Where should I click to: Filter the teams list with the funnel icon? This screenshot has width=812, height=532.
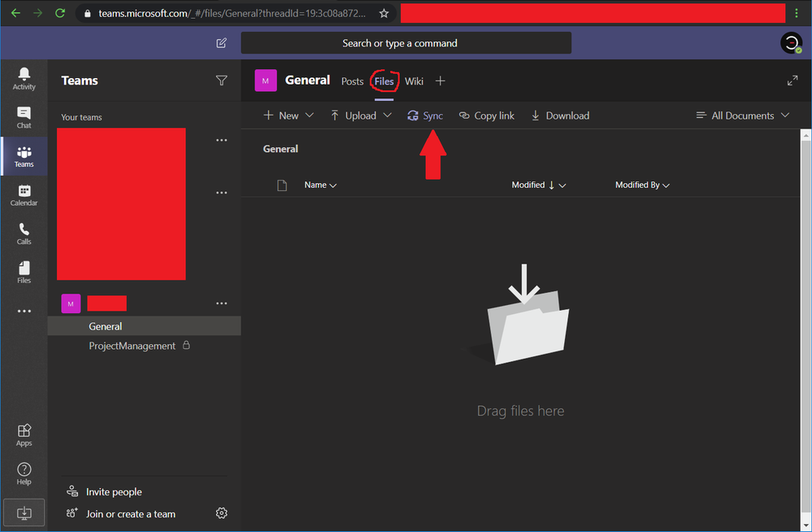(x=221, y=81)
